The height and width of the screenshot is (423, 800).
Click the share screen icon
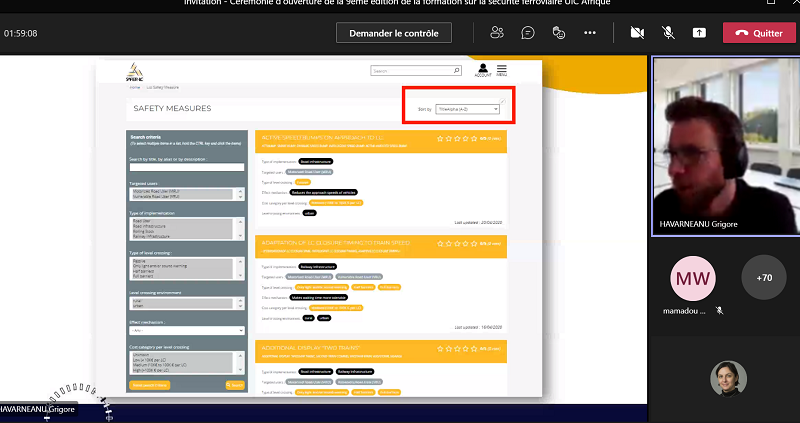coord(699,33)
